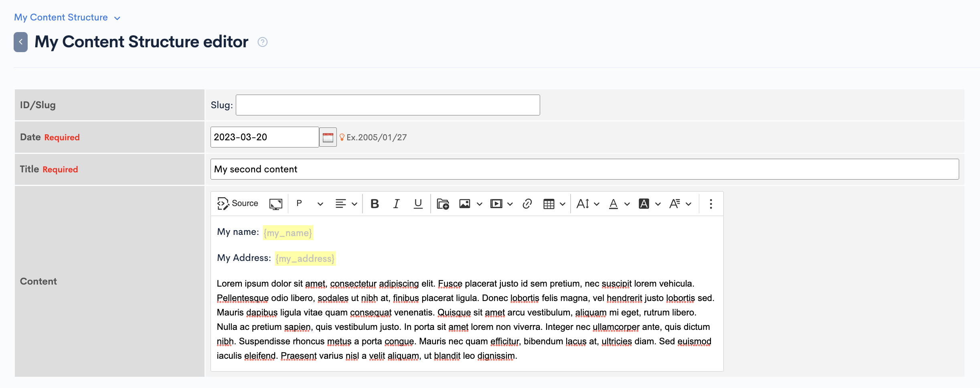
Task: Insert a table
Action: (x=549, y=204)
